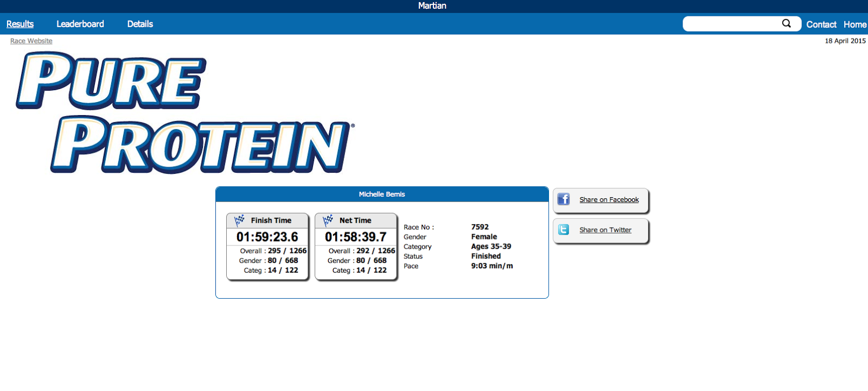Click the Twitter bird icon
This screenshot has height=391, width=868.
(x=564, y=230)
